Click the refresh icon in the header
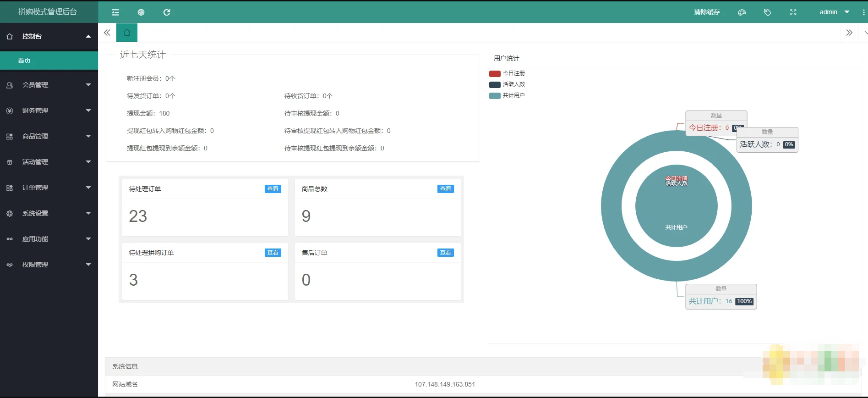This screenshot has width=868, height=398. coord(167,12)
